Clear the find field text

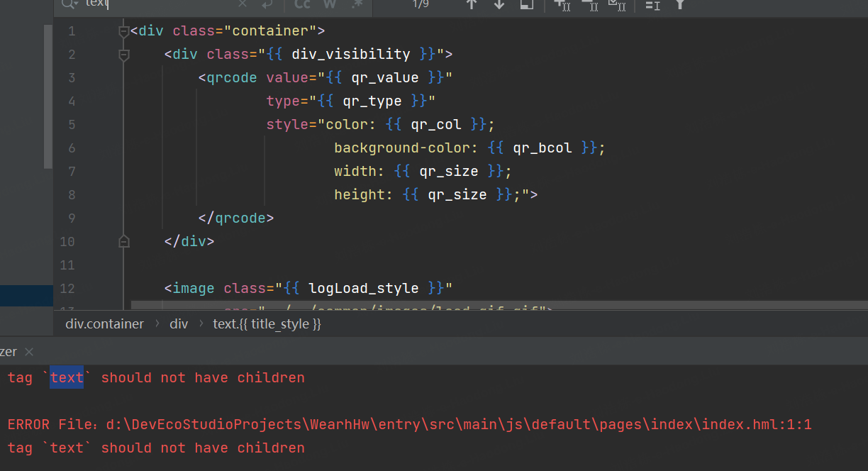(243, 4)
